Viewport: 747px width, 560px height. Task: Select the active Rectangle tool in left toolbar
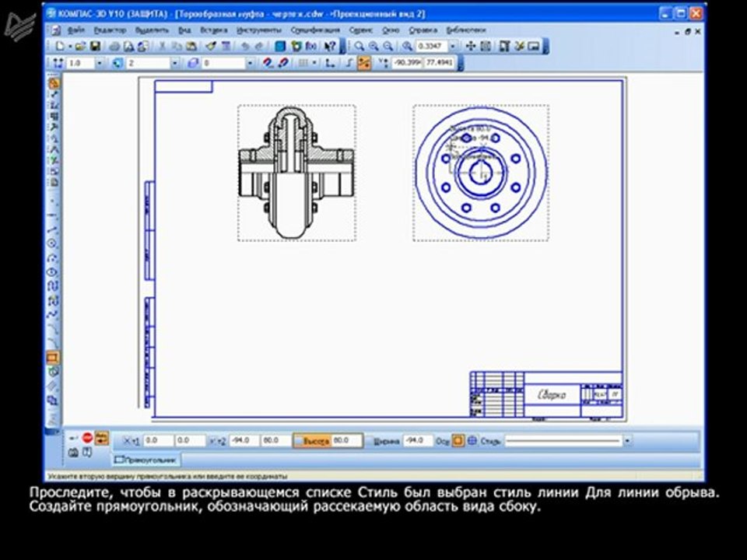coord(52,358)
